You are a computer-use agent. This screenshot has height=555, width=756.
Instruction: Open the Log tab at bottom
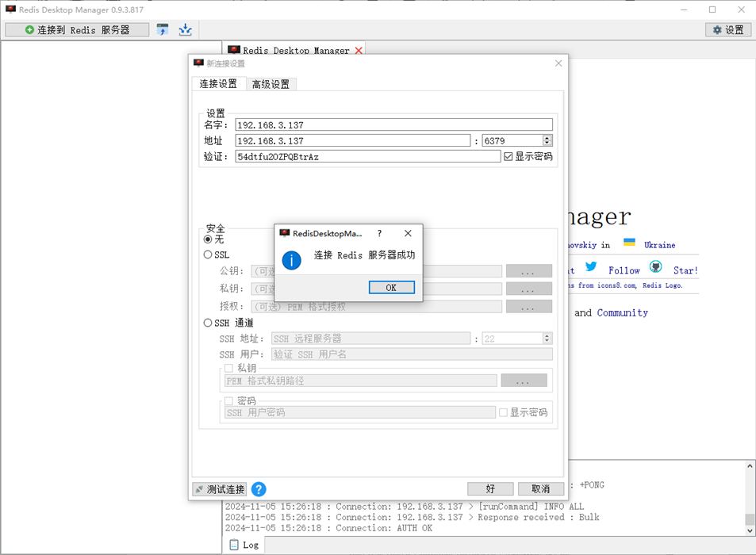[x=244, y=545]
